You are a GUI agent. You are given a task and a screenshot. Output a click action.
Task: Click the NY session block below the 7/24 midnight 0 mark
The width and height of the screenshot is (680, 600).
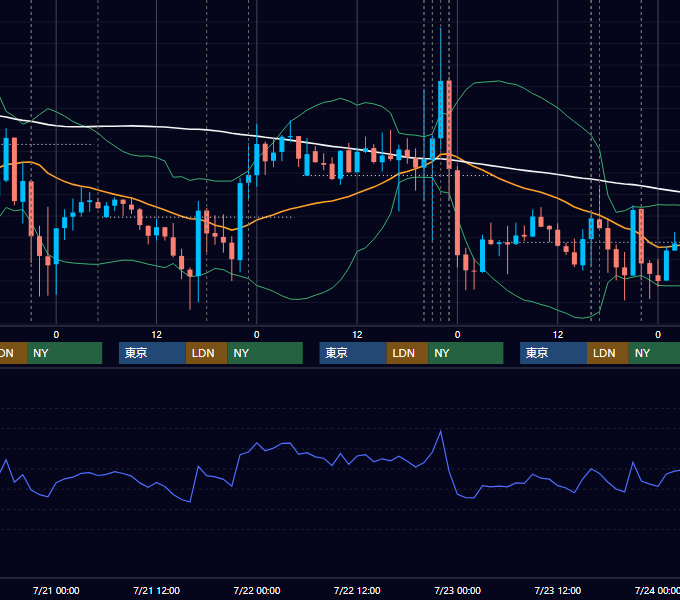coord(654,353)
